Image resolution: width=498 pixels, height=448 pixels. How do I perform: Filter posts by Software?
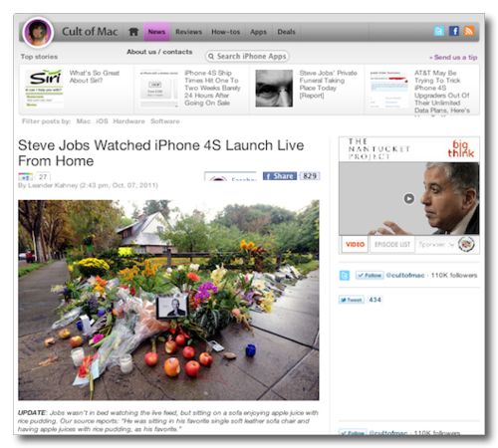pos(165,121)
